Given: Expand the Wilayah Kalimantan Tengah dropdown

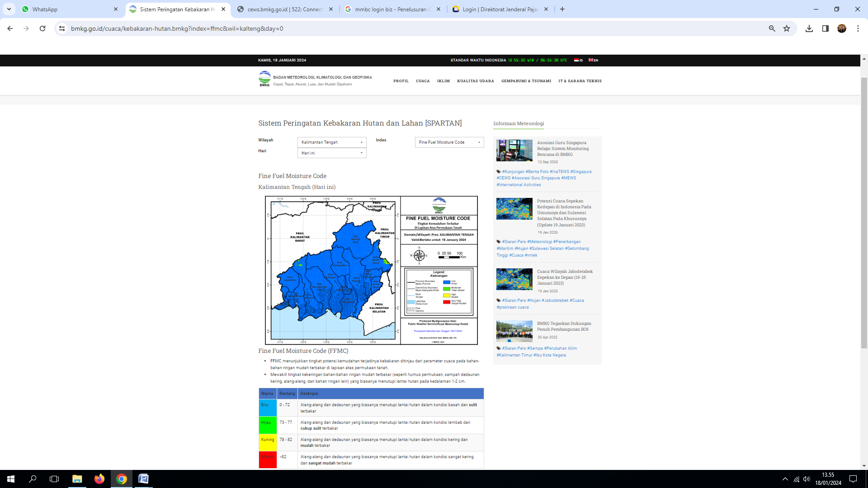Looking at the screenshot, I should [332, 142].
